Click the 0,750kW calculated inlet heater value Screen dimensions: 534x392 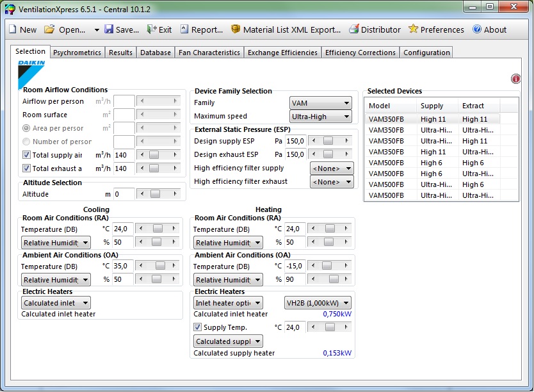(337, 314)
